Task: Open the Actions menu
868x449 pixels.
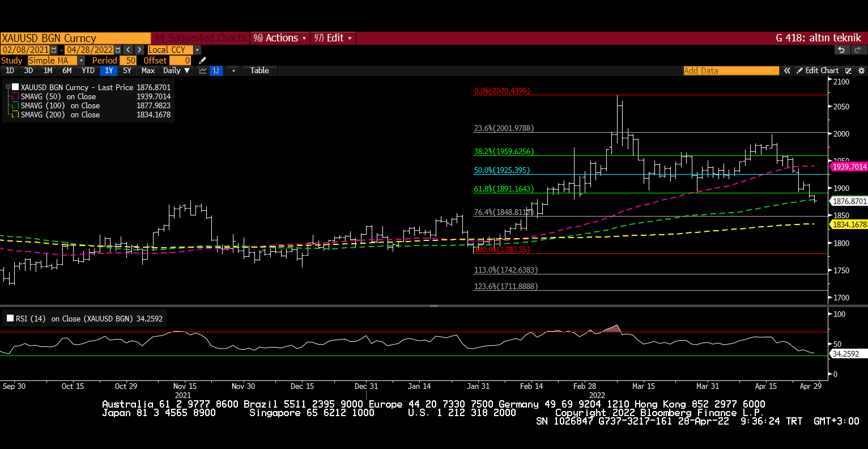Action: coord(280,38)
